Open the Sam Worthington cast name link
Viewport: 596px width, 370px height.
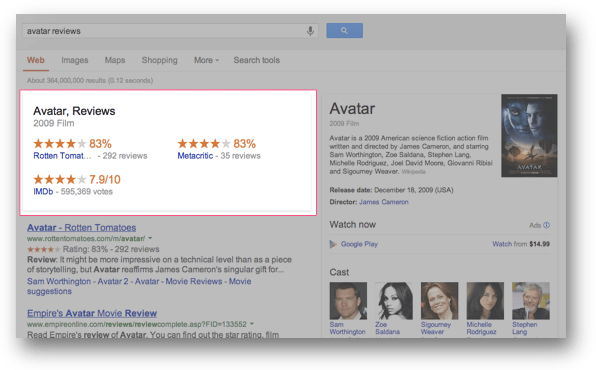point(347,328)
